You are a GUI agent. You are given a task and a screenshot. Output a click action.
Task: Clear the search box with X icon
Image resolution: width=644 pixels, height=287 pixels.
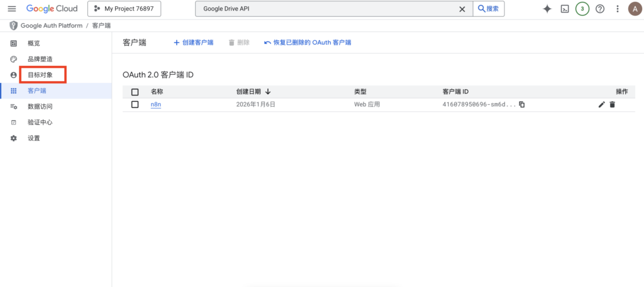pos(462,9)
